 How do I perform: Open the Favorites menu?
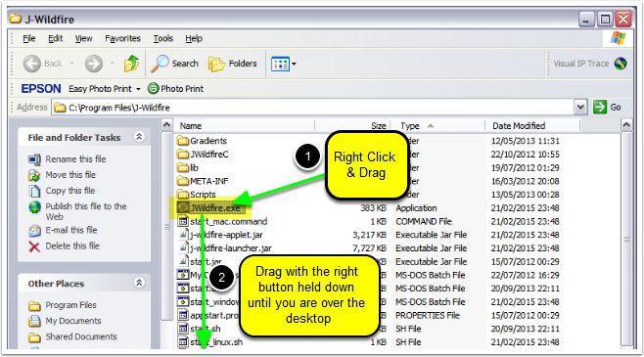[122, 38]
